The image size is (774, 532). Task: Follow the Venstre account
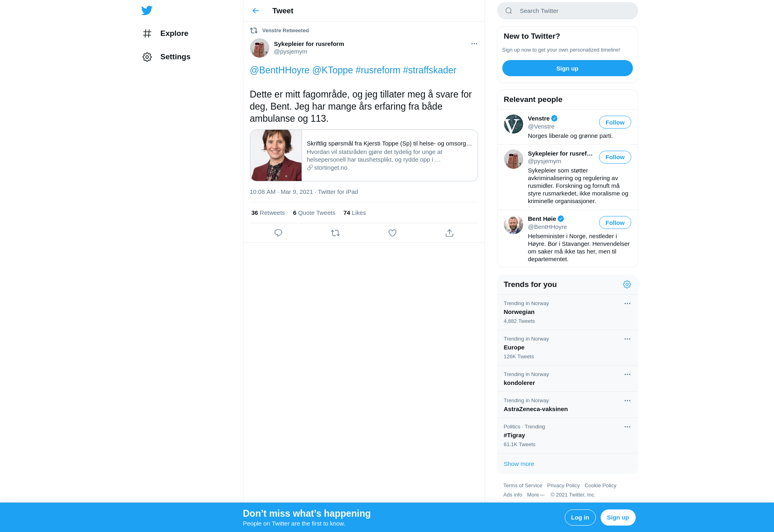tap(615, 123)
